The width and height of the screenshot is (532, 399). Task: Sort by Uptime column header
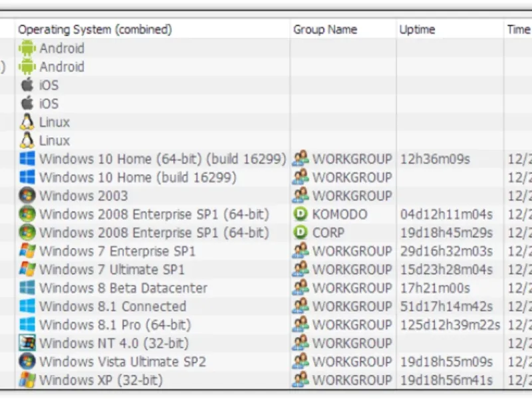tap(450, 29)
